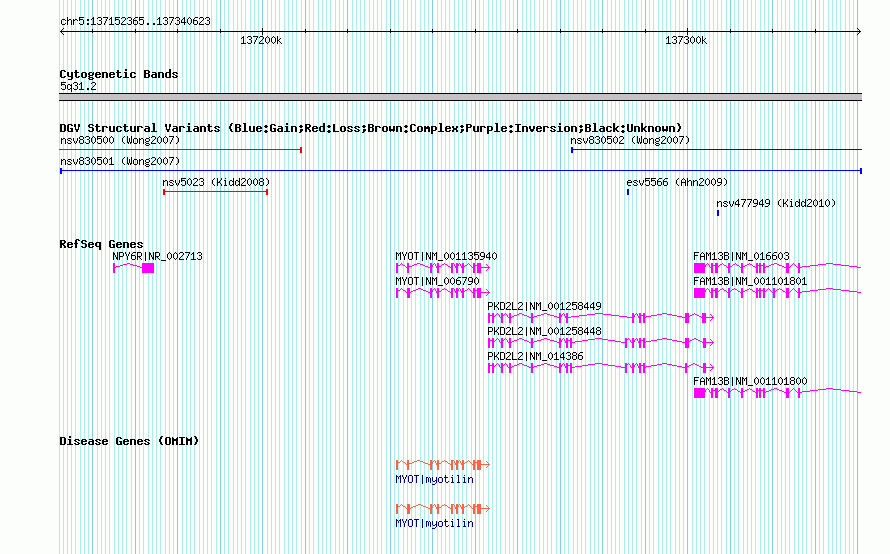890x554 pixels.
Task: Click the MYOT|NM_006790 transcript label
Action: [437, 282]
